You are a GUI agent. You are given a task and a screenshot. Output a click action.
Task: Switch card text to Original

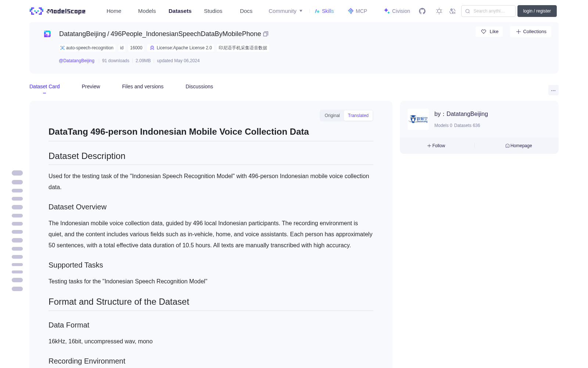coord(332,116)
